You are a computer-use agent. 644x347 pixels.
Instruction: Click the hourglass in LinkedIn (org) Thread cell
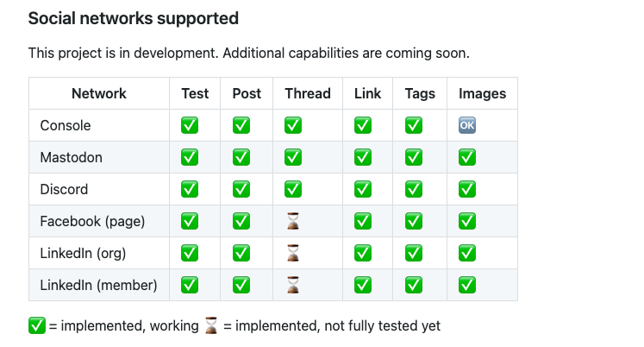[294, 253]
